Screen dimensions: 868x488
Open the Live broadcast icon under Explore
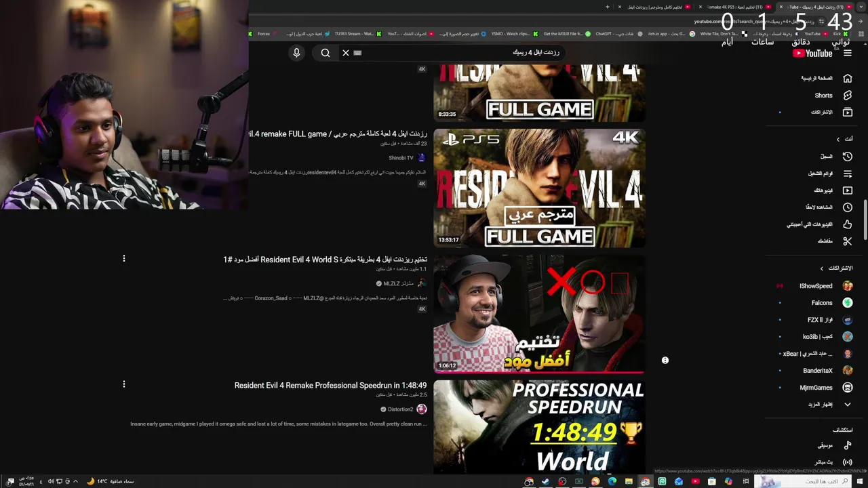point(848,462)
